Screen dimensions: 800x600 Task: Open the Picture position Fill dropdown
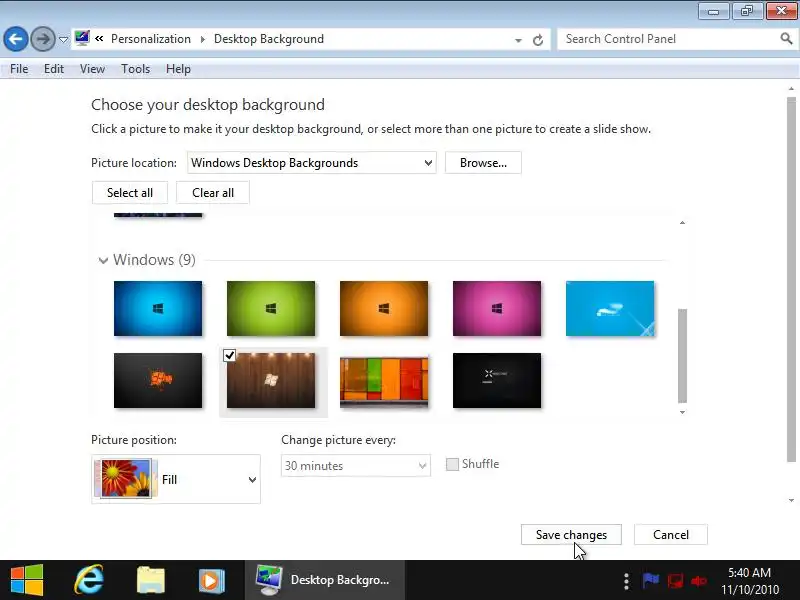(x=176, y=479)
